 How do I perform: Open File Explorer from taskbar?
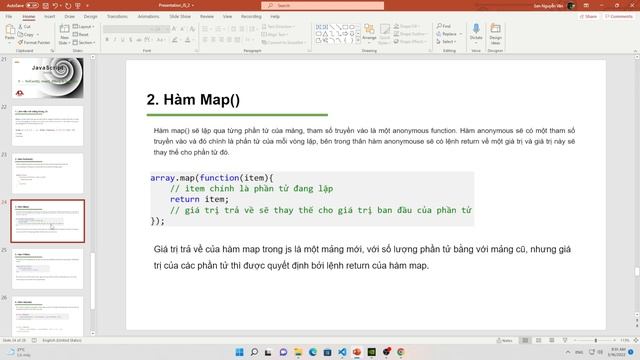pyautogui.click(x=298, y=352)
